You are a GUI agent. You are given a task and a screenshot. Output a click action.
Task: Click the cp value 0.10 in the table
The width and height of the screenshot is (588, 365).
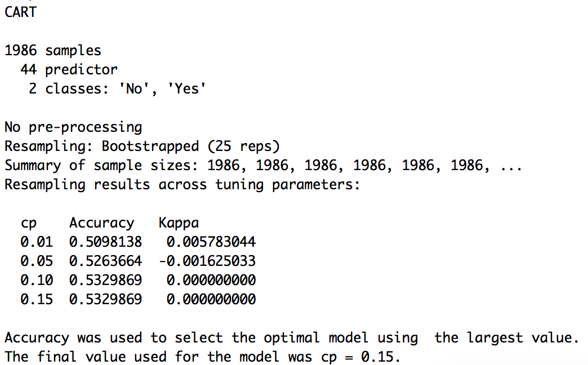(x=37, y=281)
